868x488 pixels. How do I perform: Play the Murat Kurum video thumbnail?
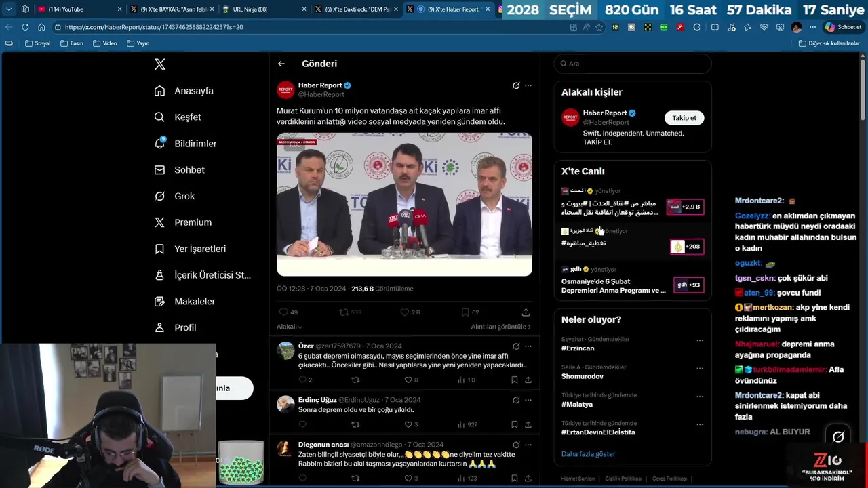pos(404,205)
